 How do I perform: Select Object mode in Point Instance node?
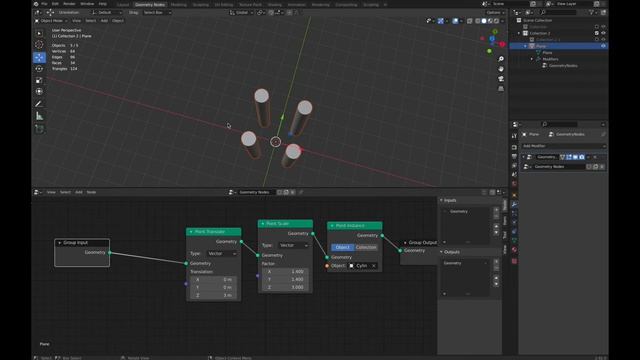click(342, 247)
